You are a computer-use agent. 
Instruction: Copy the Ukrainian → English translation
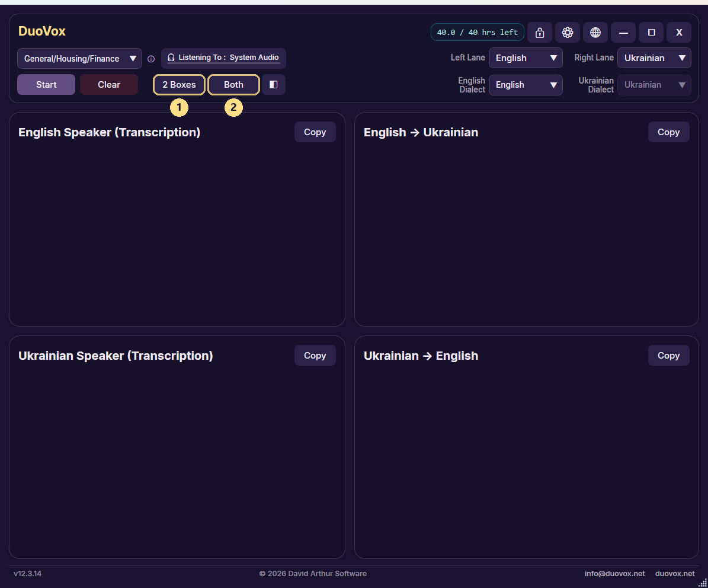(x=668, y=356)
